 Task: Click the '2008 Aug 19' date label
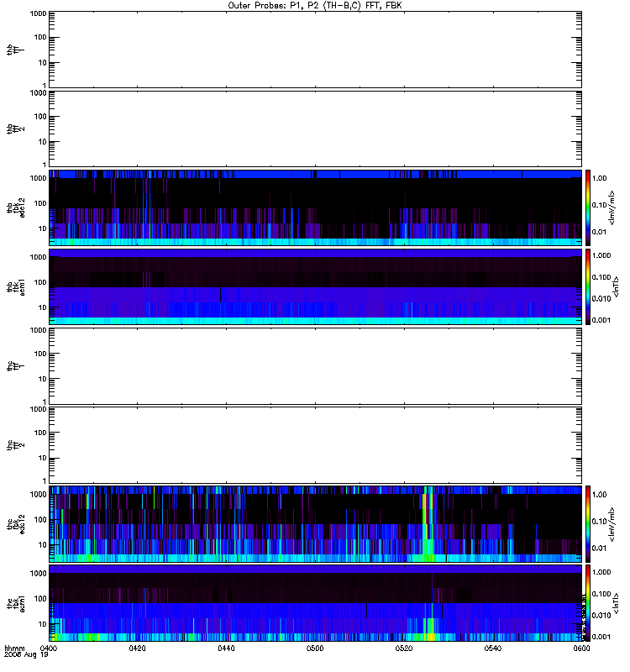(x=26, y=655)
